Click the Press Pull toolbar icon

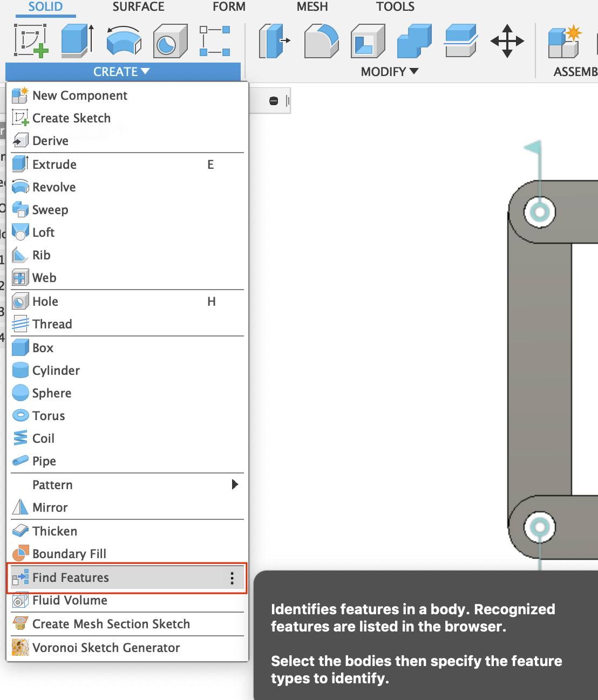click(x=275, y=40)
